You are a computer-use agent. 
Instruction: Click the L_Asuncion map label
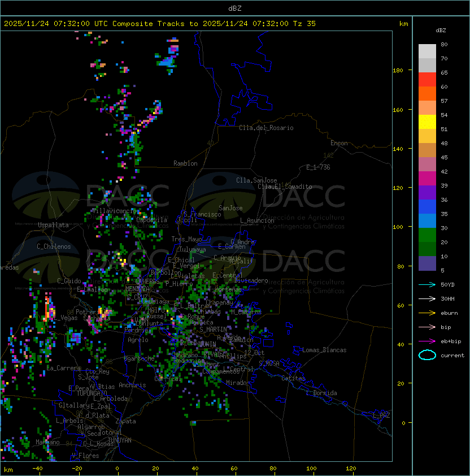(x=257, y=220)
